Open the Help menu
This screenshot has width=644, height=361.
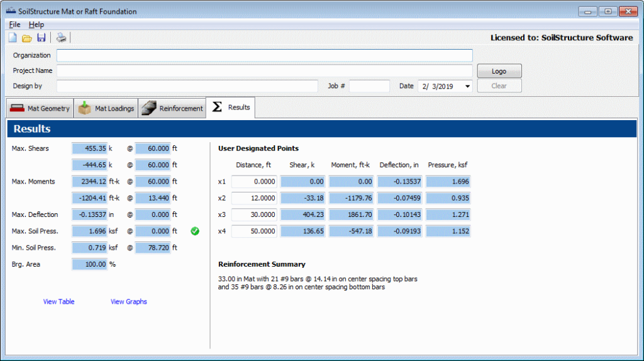(x=36, y=25)
